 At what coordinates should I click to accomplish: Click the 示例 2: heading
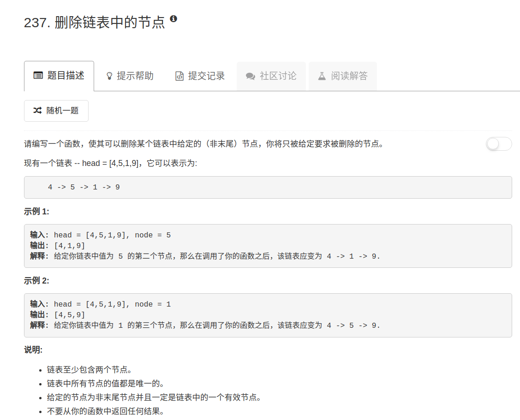point(36,281)
